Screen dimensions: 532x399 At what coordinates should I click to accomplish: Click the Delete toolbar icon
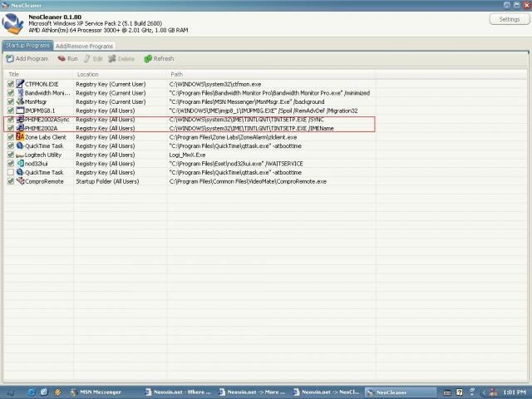[112, 59]
